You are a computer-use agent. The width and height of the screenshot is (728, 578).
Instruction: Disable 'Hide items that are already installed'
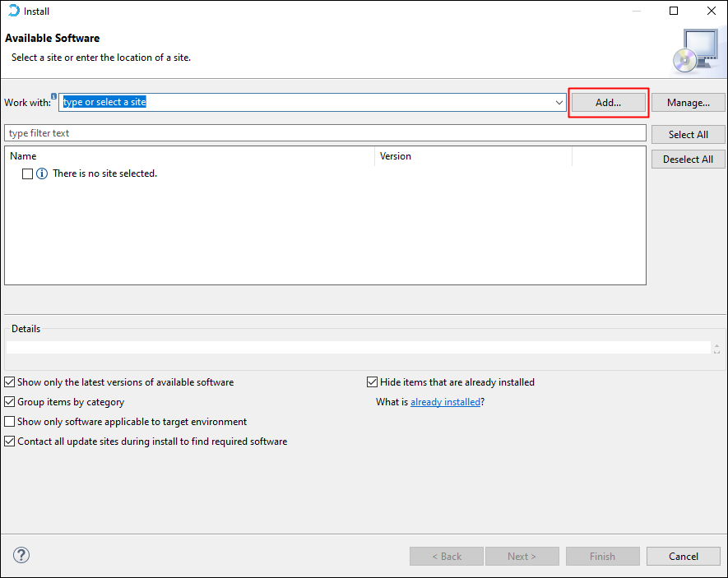[373, 382]
